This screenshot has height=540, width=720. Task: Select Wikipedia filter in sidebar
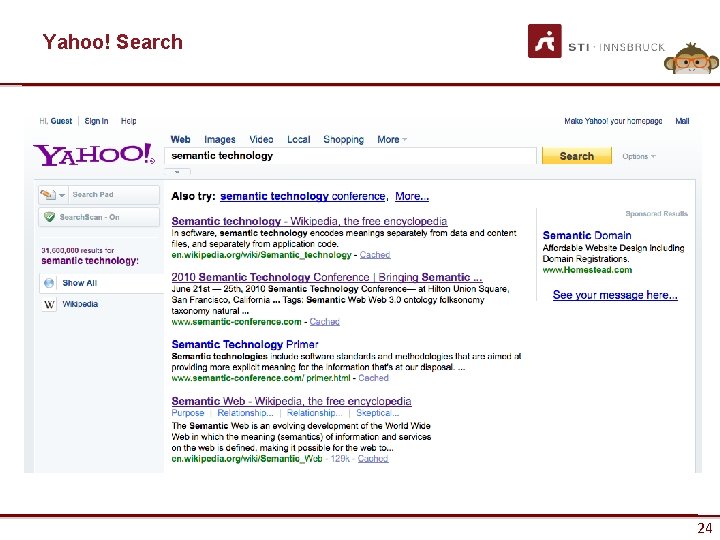(80, 304)
